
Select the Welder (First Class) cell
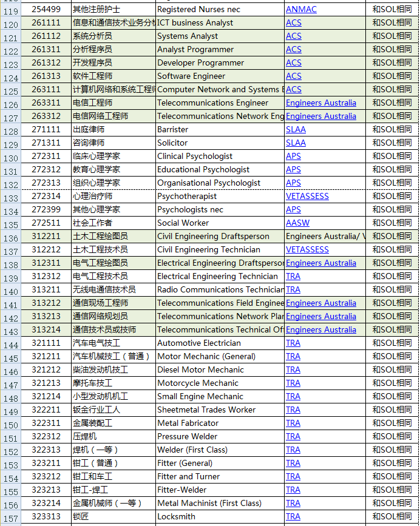[x=220, y=450]
